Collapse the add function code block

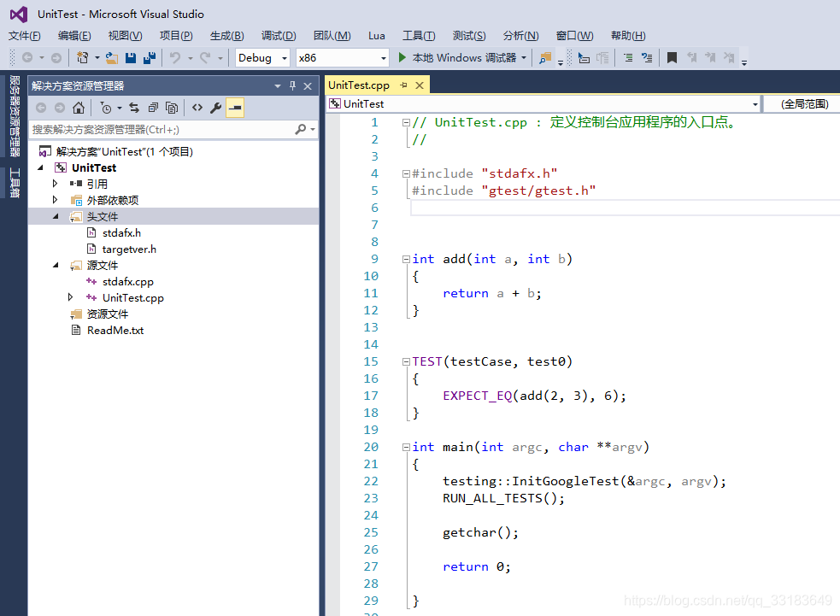406,259
